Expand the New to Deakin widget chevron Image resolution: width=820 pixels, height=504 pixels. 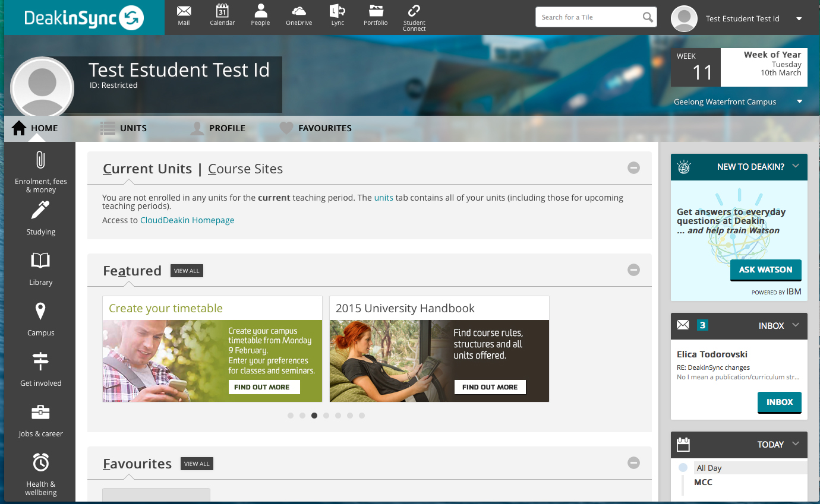[796, 166]
